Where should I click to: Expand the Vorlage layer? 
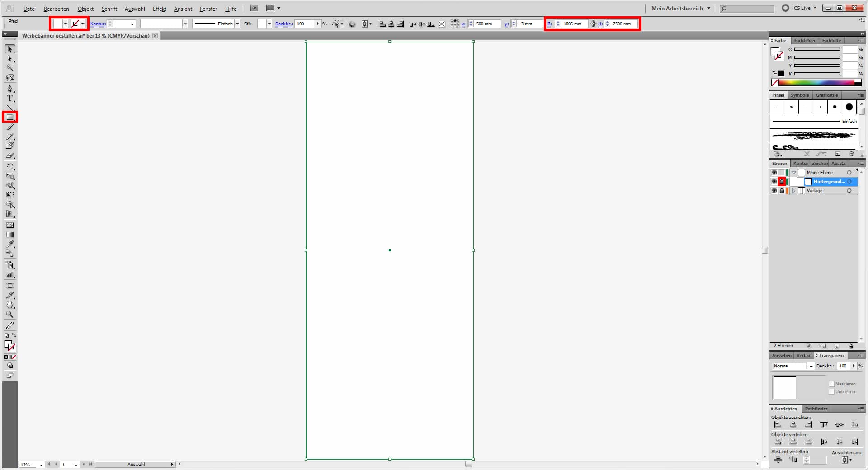793,191
